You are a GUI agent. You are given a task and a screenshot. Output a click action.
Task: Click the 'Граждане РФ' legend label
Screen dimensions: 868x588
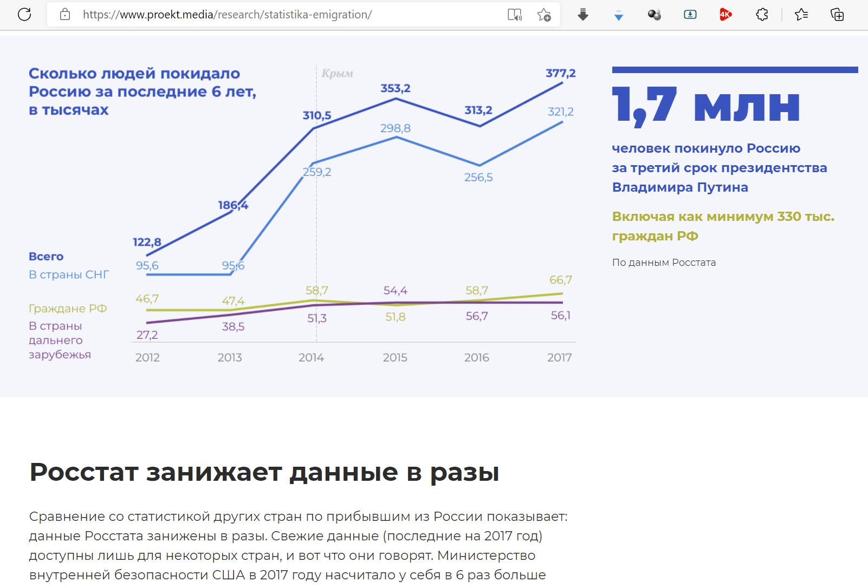click(x=68, y=309)
